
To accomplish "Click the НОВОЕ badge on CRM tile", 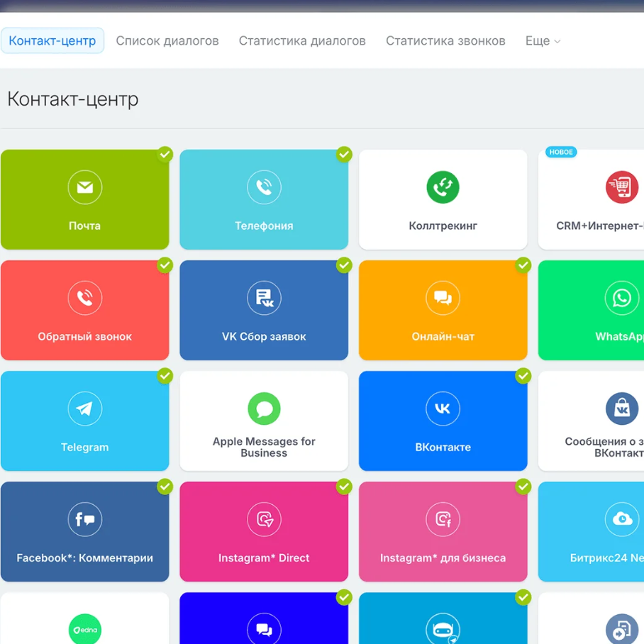I will [x=560, y=152].
